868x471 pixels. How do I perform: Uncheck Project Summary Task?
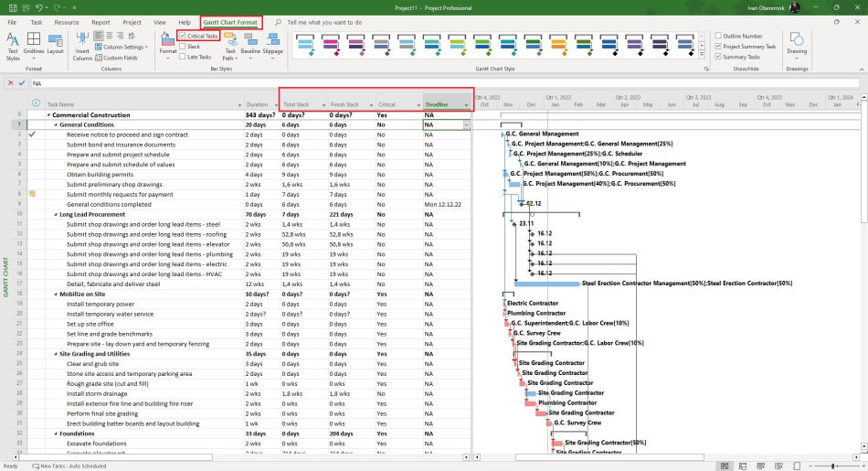click(x=718, y=47)
